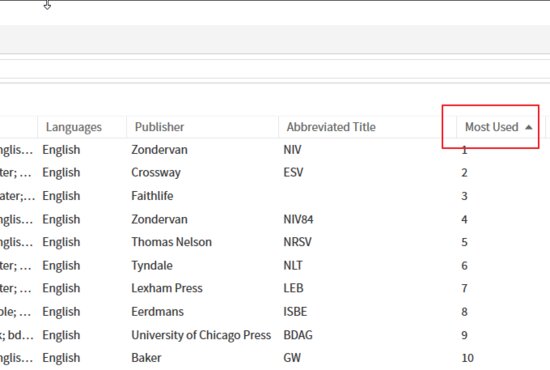The width and height of the screenshot is (550, 370).
Task: Click English language cell in ESV row
Action: click(x=61, y=173)
